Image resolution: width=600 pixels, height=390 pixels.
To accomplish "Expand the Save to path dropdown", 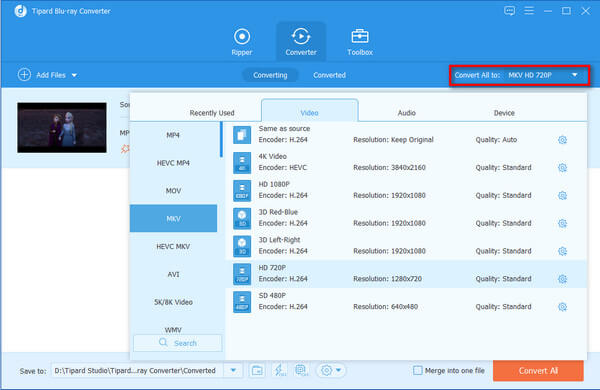I will click(x=233, y=370).
